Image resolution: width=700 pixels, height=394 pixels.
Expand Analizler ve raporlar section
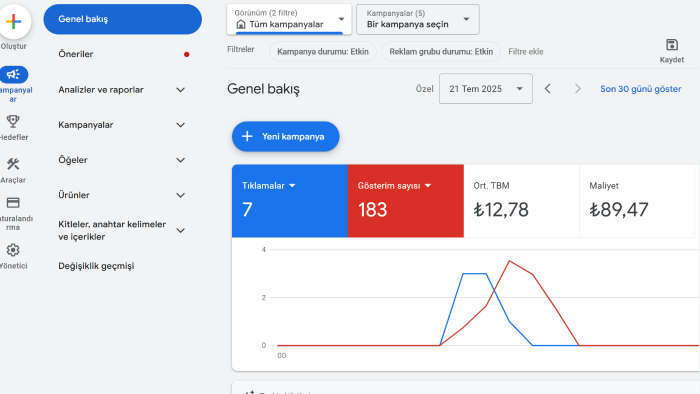coord(180,90)
